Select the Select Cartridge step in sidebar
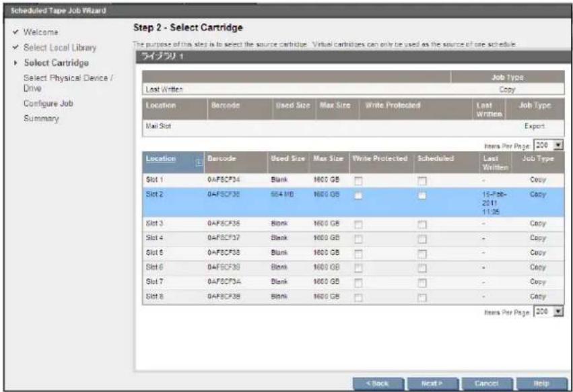Viewport: 573px width, 392px height. click(57, 63)
